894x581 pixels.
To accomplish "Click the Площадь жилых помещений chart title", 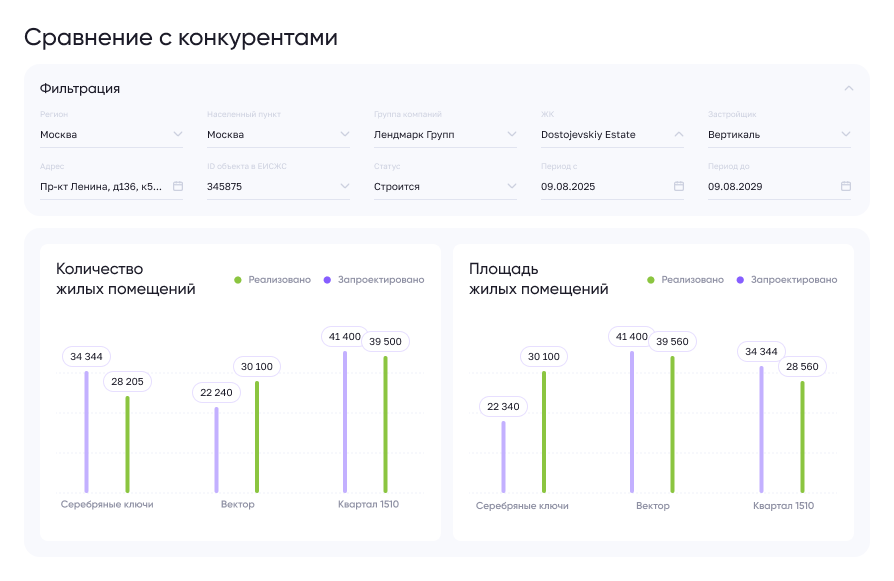I will (538, 279).
